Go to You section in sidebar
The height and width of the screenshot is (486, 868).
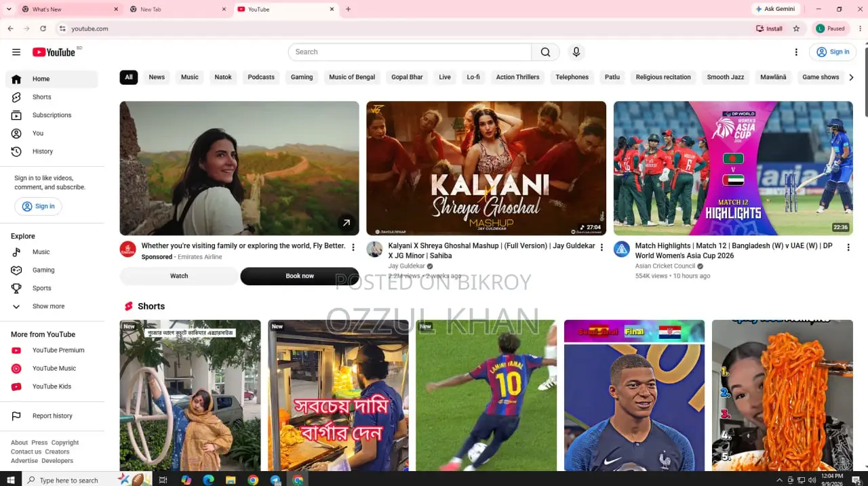coord(52,134)
